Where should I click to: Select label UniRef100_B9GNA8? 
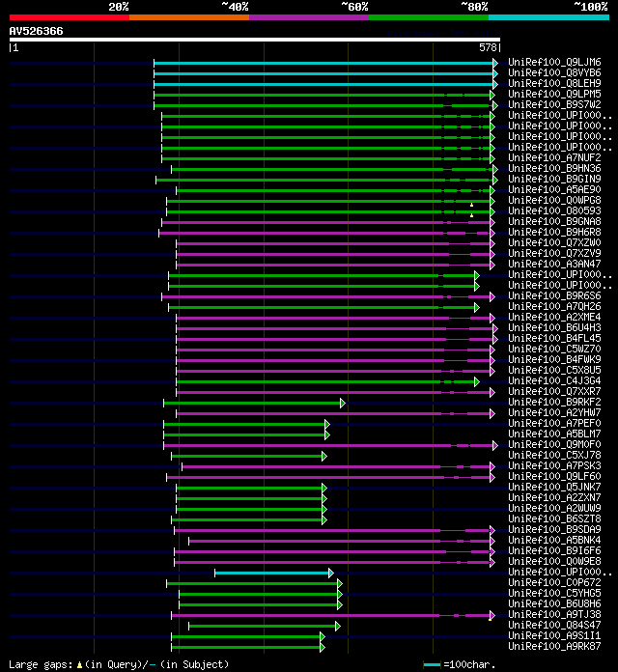[x=554, y=221]
